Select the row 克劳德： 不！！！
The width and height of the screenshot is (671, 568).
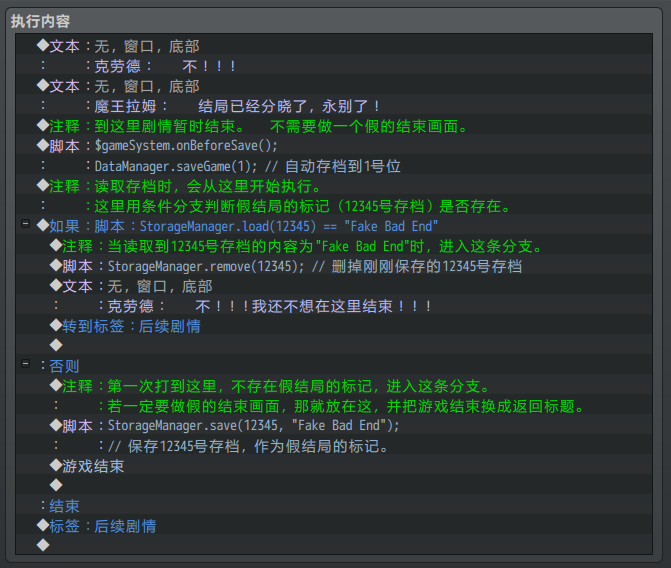click(x=334, y=66)
